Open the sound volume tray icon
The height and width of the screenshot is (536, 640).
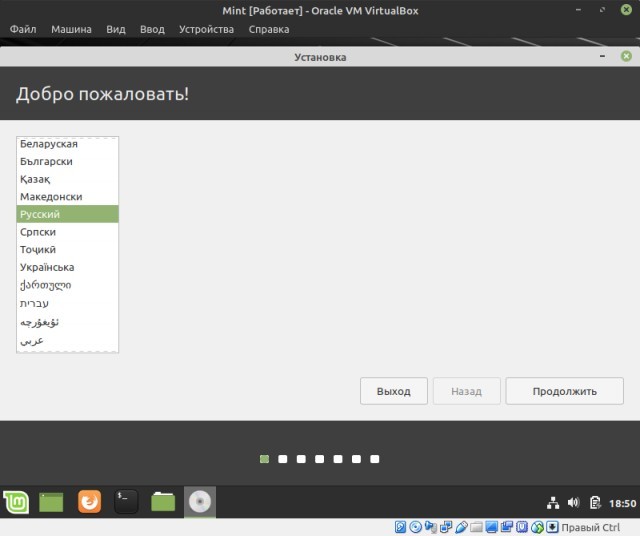click(573, 503)
